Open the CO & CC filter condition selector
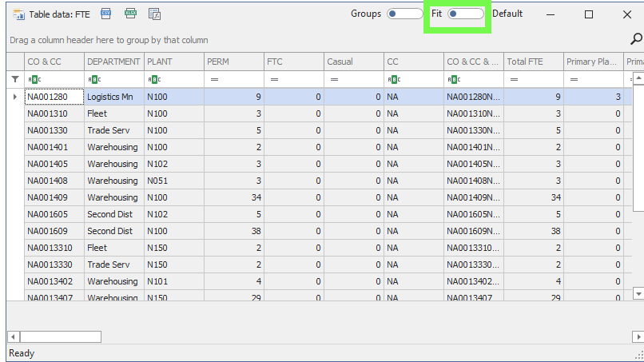Viewport: 644px width, 362px height. coord(34,79)
